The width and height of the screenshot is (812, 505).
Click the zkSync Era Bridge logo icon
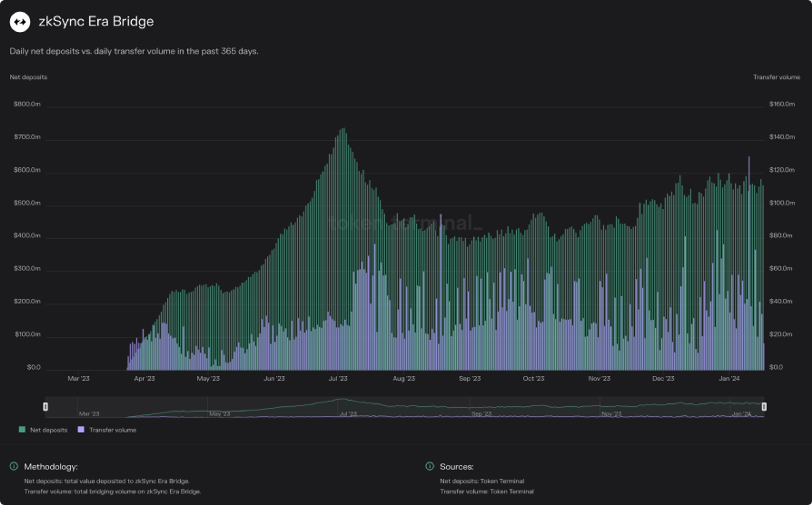click(20, 22)
